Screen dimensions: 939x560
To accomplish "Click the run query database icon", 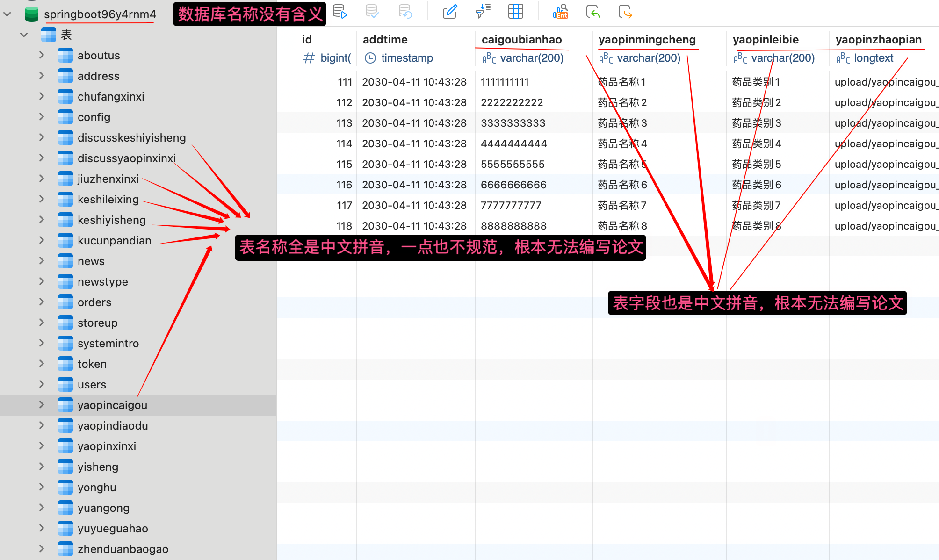I will point(340,11).
